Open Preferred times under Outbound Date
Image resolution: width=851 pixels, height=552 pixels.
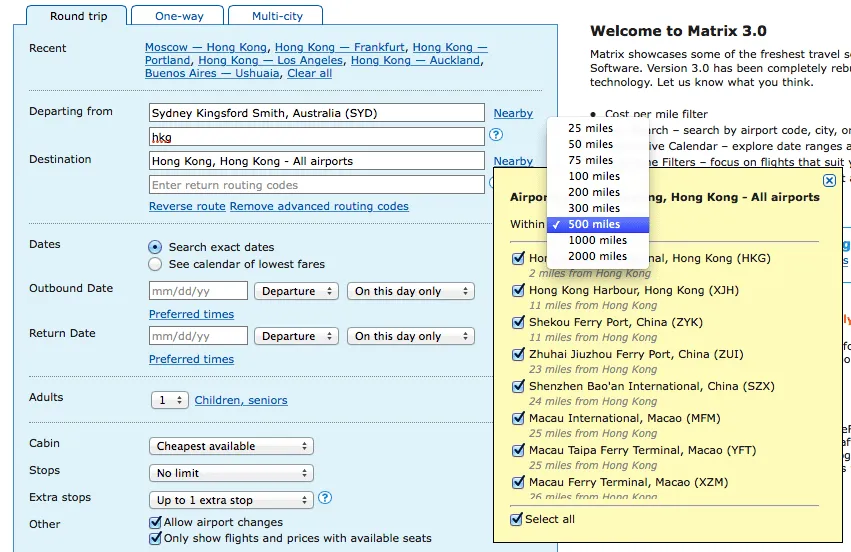click(192, 314)
